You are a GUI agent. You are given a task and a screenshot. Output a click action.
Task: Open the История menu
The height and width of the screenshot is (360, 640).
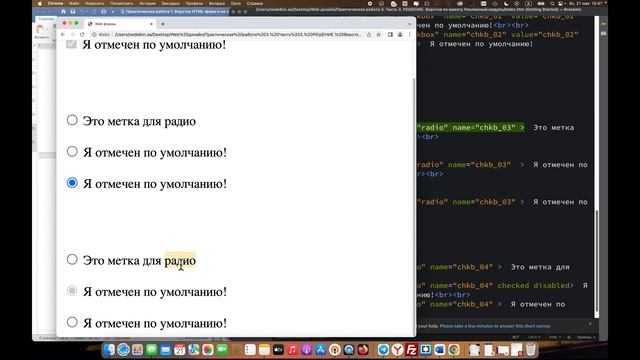(147, 4)
